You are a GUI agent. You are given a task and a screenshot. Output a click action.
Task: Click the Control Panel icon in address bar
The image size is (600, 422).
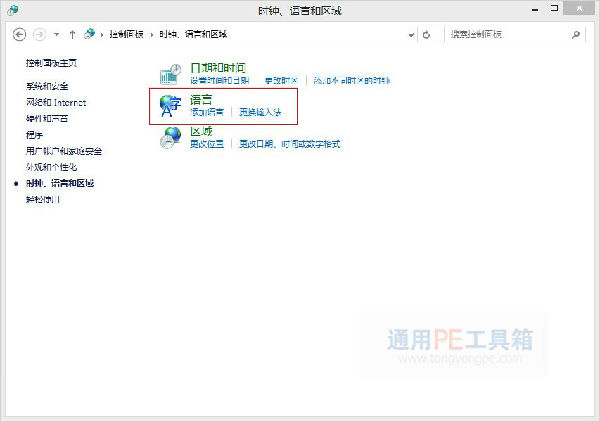91,34
